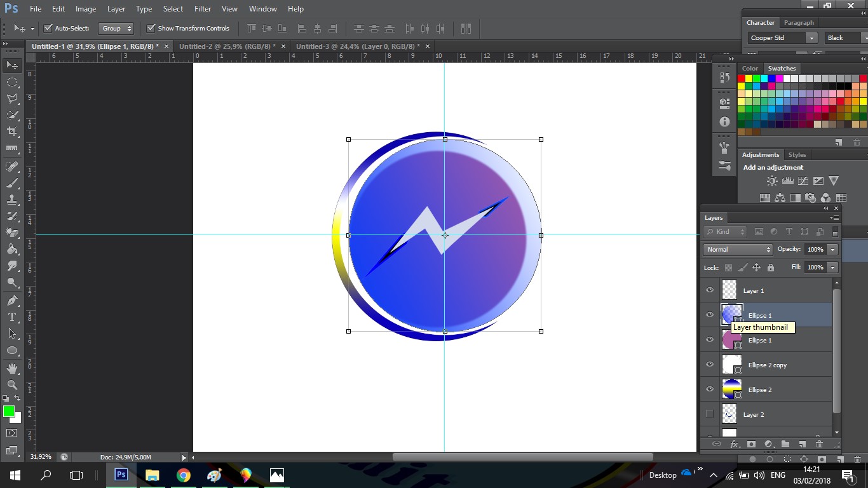Select the History Brush tool

[x=12, y=216]
